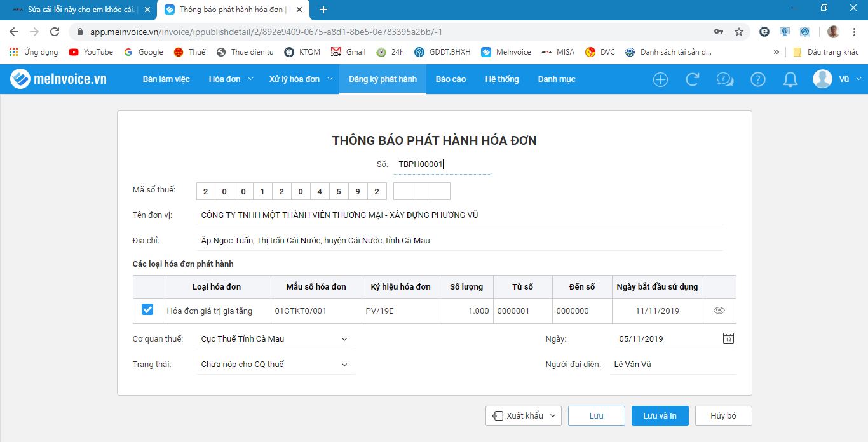
Task: Open GDDT.BHXH bookmark
Action: [442, 52]
